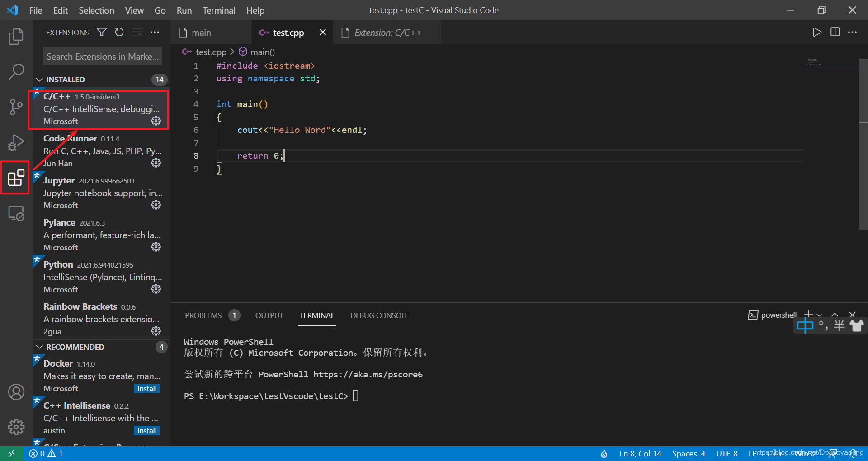Open the Jupyter extension manage gear
This screenshot has height=461, width=868.
tap(156, 205)
